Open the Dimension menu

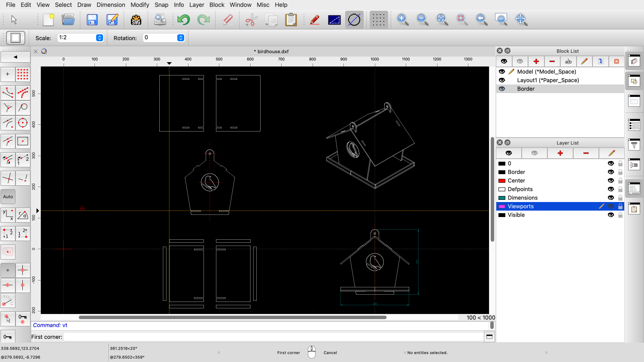tap(111, 5)
